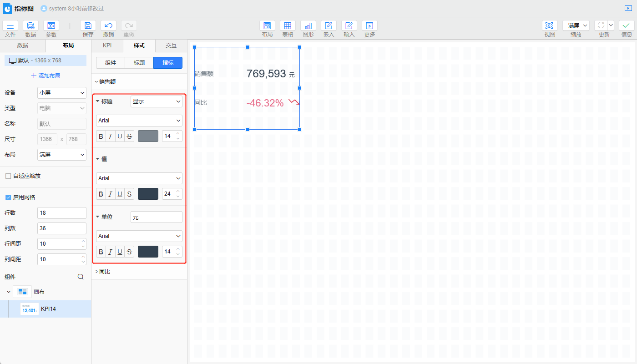Toggle bold for the 标题 font
The image size is (637, 364).
click(x=101, y=136)
